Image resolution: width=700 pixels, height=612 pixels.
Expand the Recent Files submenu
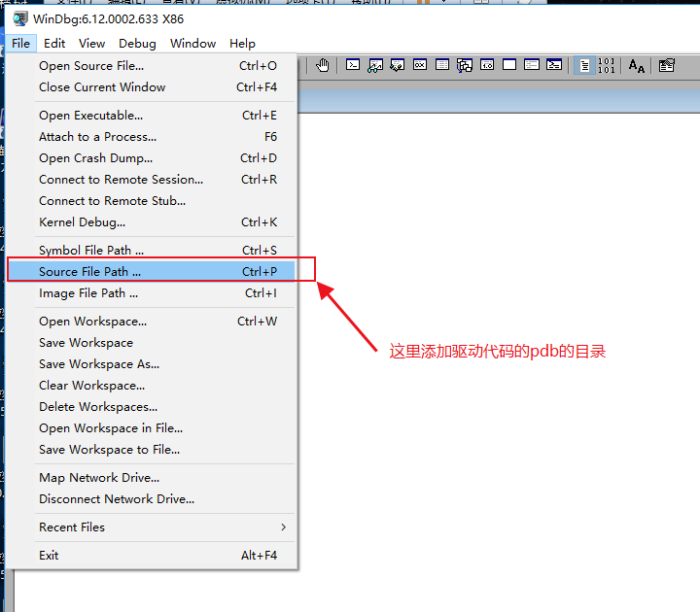point(152,527)
